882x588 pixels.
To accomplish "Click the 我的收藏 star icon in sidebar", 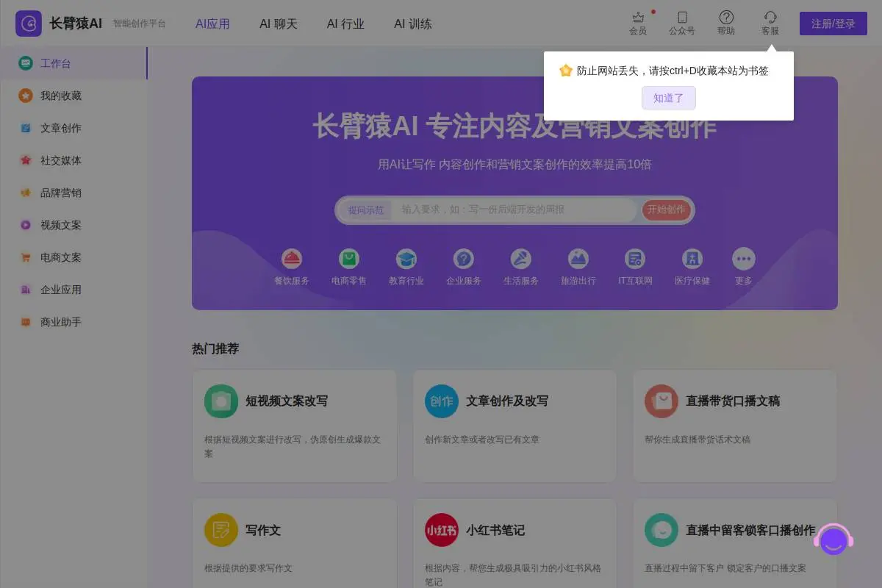I will 26,96.
